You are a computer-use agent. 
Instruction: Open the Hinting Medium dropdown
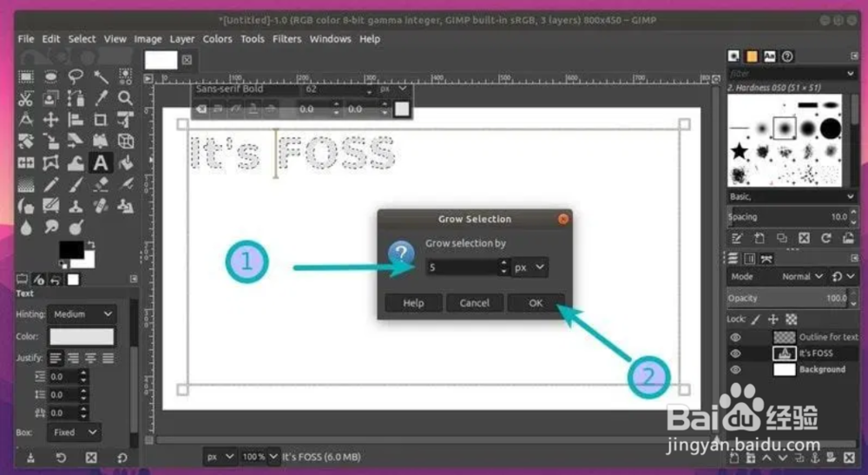82,313
